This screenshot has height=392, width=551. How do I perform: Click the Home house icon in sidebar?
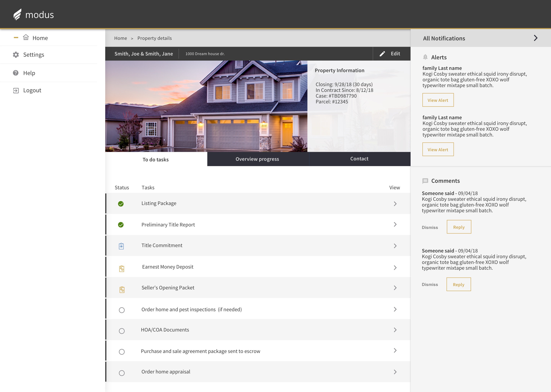(x=26, y=37)
